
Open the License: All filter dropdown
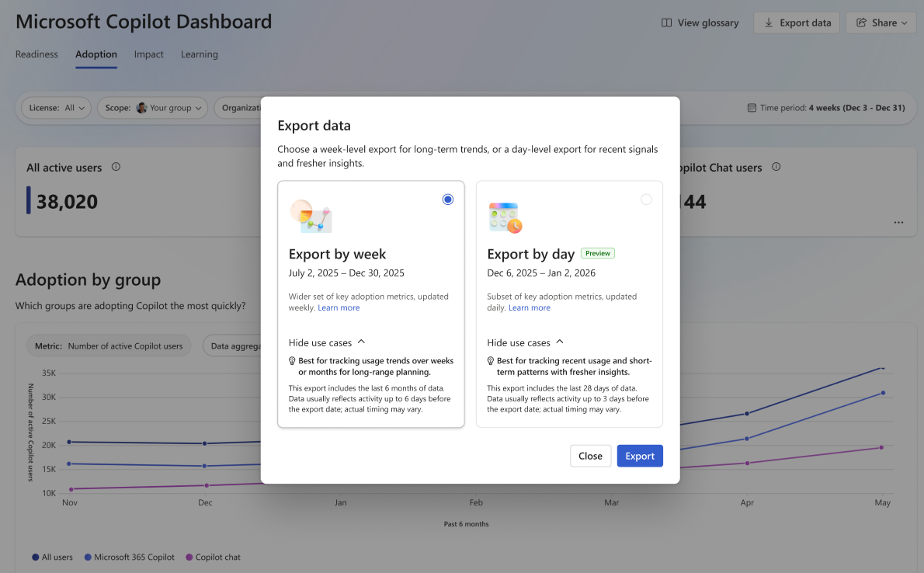click(x=56, y=108)
